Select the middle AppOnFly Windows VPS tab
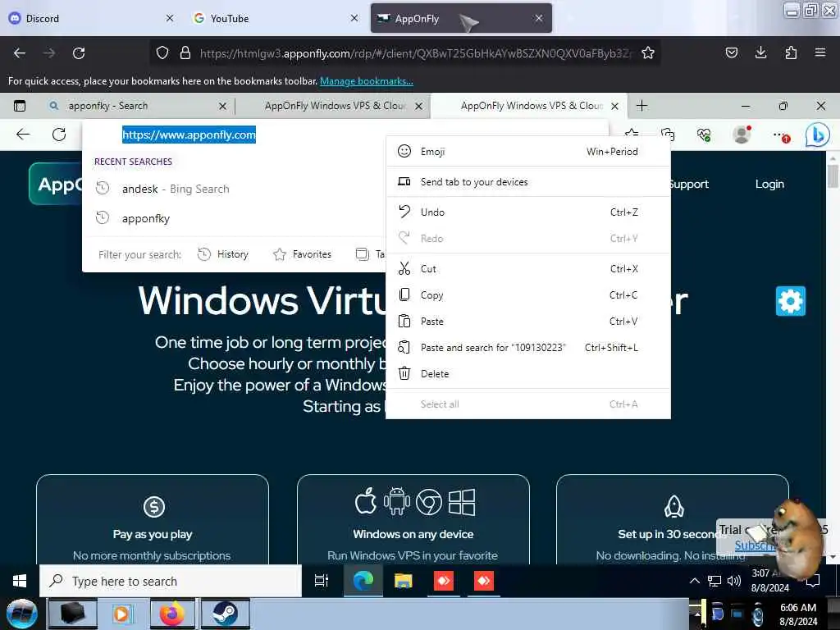 335,106
